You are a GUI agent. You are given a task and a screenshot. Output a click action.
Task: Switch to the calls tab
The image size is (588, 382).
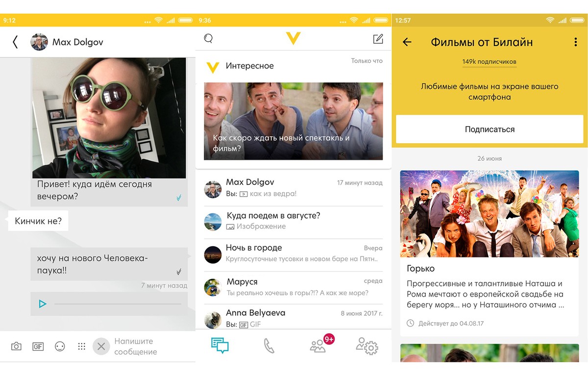(x=269, y=346)
